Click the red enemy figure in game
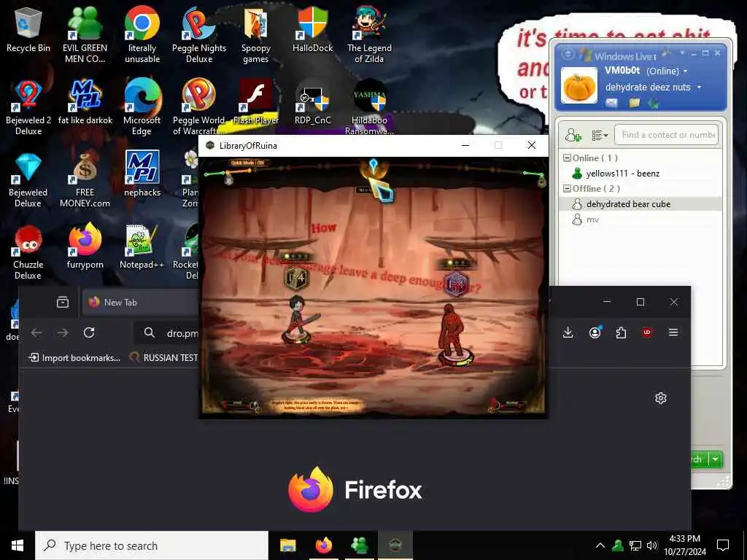747x560 pixels. pos(452,330)
